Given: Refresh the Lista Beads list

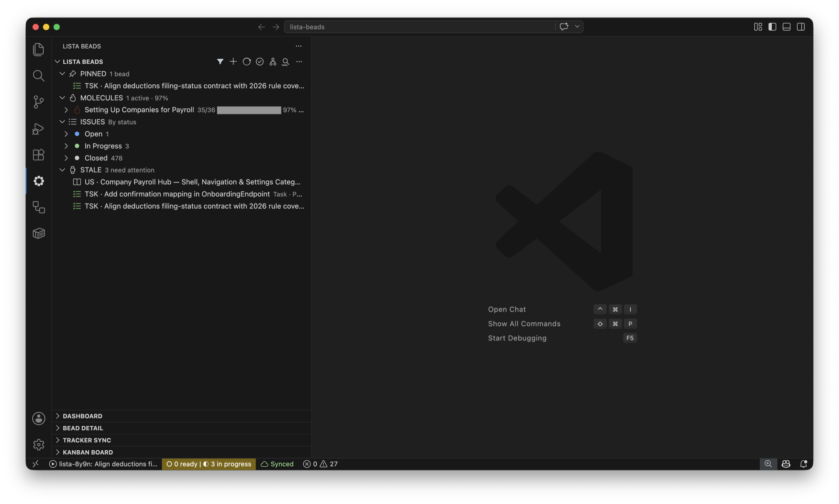Looking at the screenshot, I should coord(246,62).
